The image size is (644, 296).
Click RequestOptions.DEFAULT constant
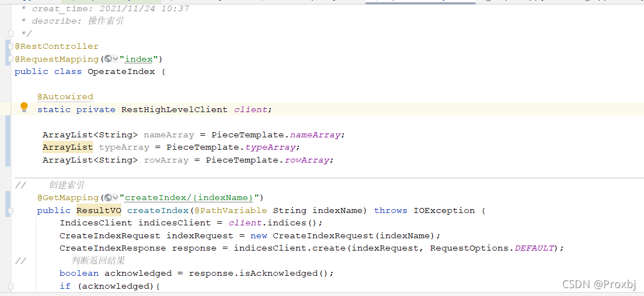[x=492, y=248]
